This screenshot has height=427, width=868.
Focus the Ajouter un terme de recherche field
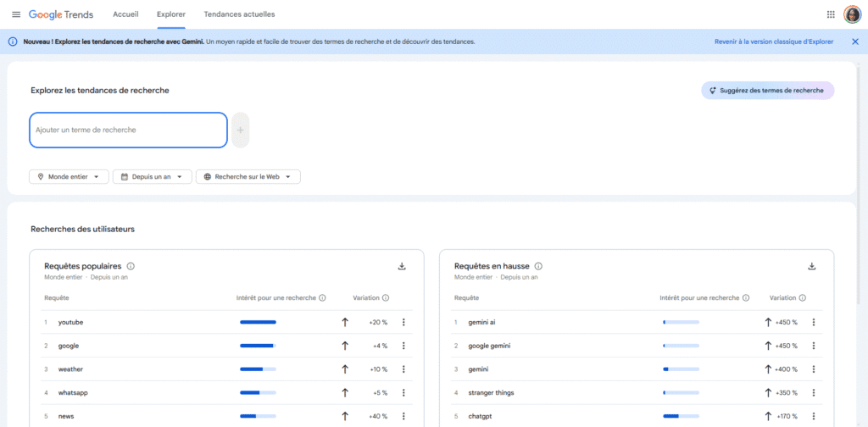point(128,130)
